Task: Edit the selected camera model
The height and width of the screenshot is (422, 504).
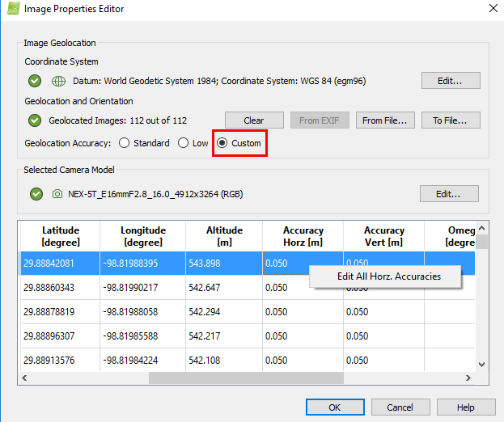Action: (449, 194)
